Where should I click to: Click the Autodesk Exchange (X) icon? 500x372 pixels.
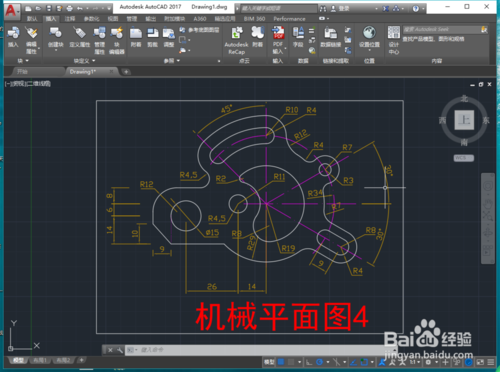tap(386, 9)
